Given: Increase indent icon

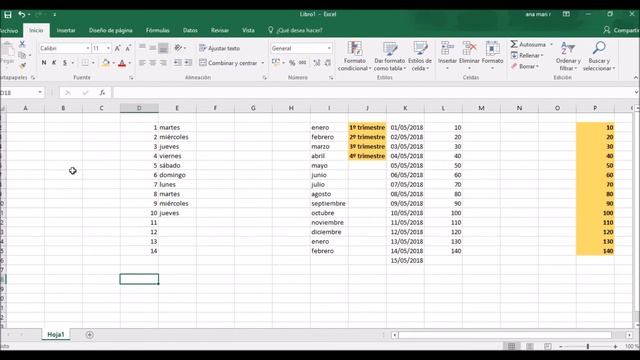Looking at the screenshot, I should (188, 62).
